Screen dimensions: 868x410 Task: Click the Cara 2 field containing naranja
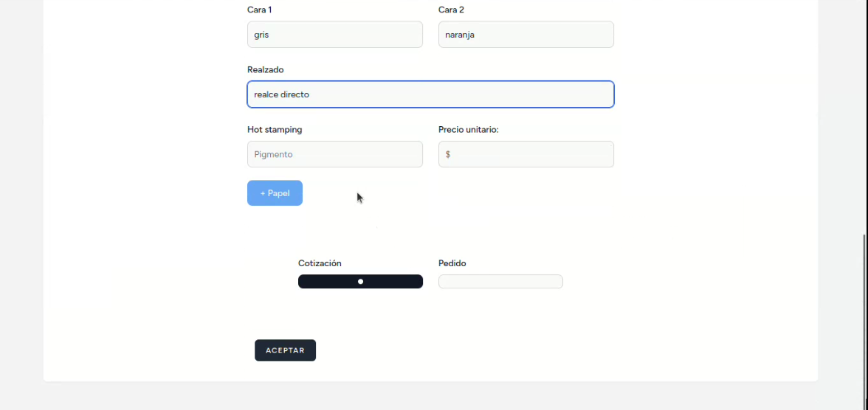point(526,35)
